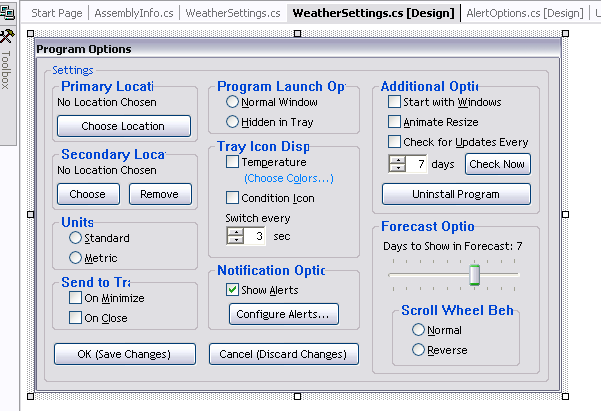Check the Animate Resize checkbox
This screenshot has width=601, height=411.
tap(394, 122)
